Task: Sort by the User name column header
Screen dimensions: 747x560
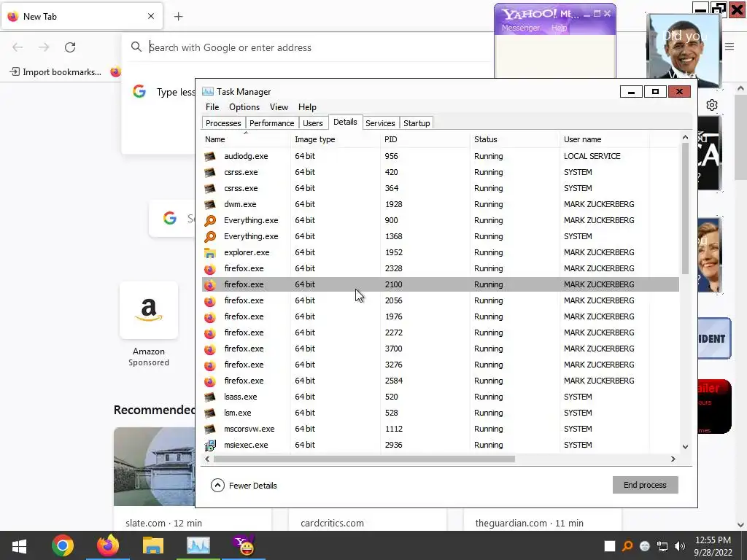Action: click(605, 139)
